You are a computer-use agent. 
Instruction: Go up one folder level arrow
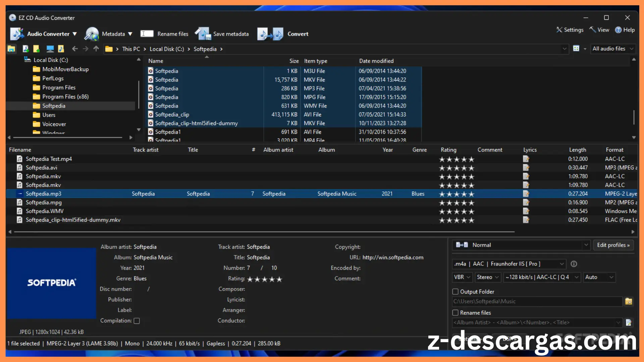click(x=96, y=49)
